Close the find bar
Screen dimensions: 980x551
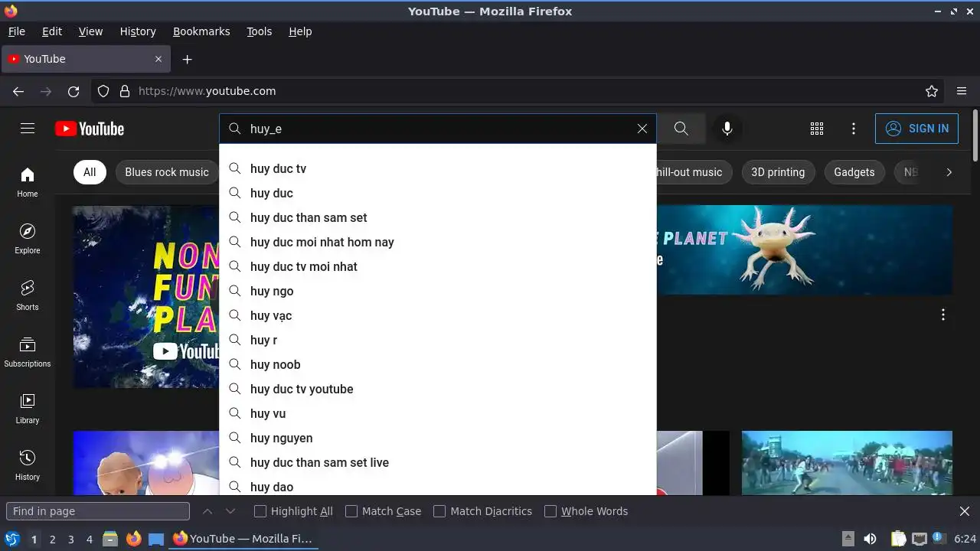[965, 511]
